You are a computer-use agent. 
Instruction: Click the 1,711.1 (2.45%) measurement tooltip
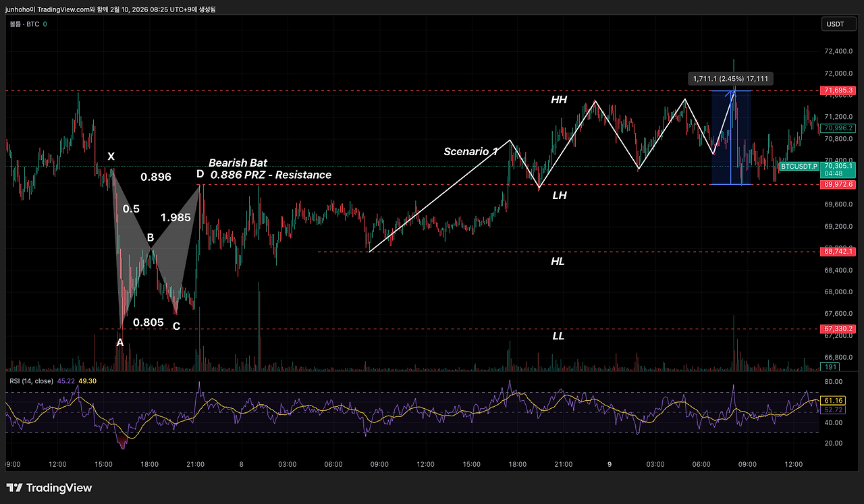click(x=732, y=79)
